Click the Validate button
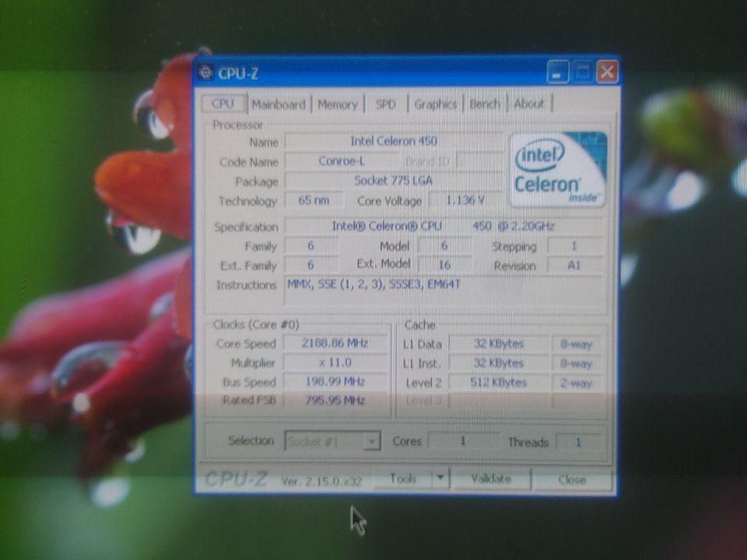747x560 pixels. pos(491,478)
